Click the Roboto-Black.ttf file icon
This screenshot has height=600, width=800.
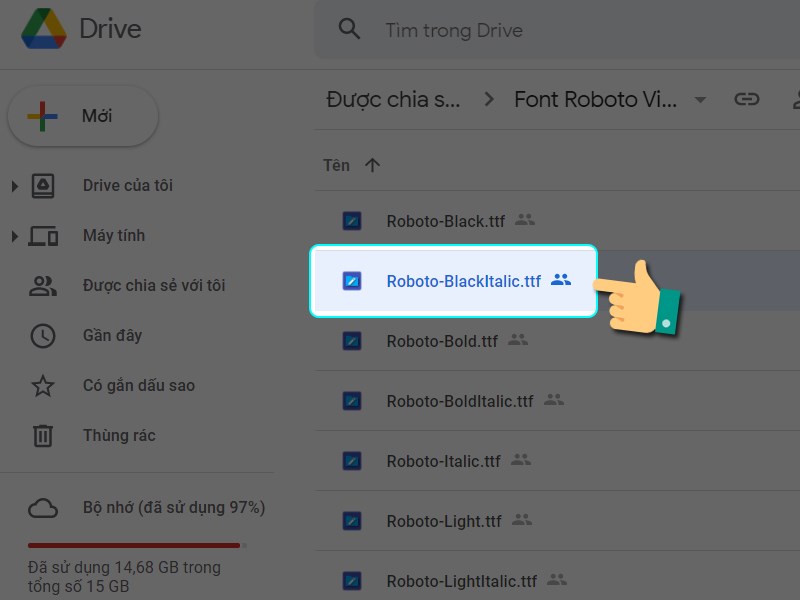tap(352, 221)
